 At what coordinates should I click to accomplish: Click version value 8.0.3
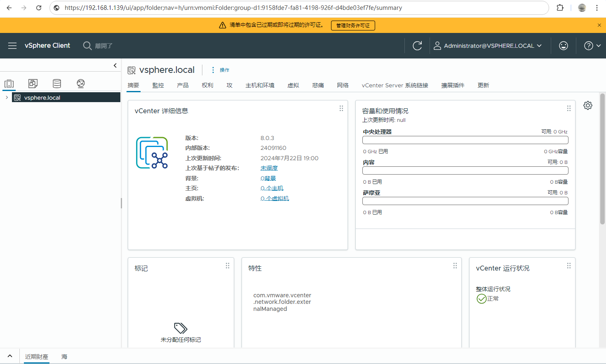(267, 138)
